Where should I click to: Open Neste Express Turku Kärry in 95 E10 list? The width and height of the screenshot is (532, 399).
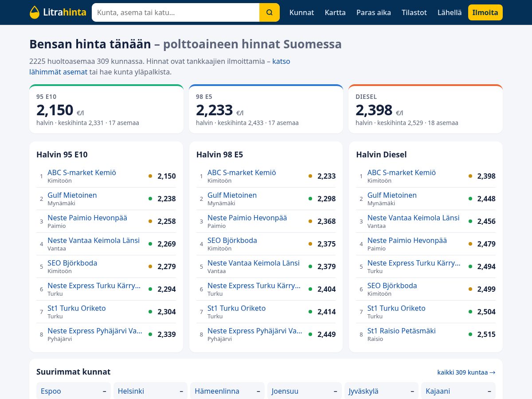tap(94, 286)
